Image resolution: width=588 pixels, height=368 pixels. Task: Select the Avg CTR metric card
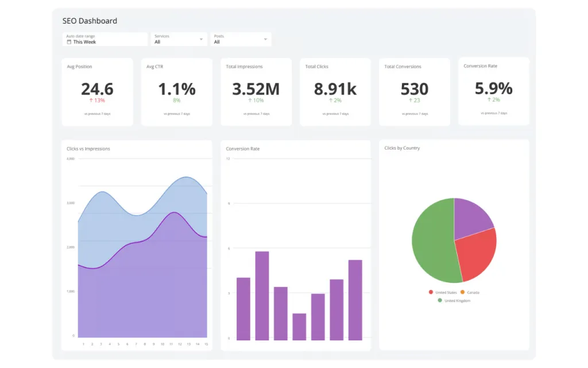tap(177, 92)
